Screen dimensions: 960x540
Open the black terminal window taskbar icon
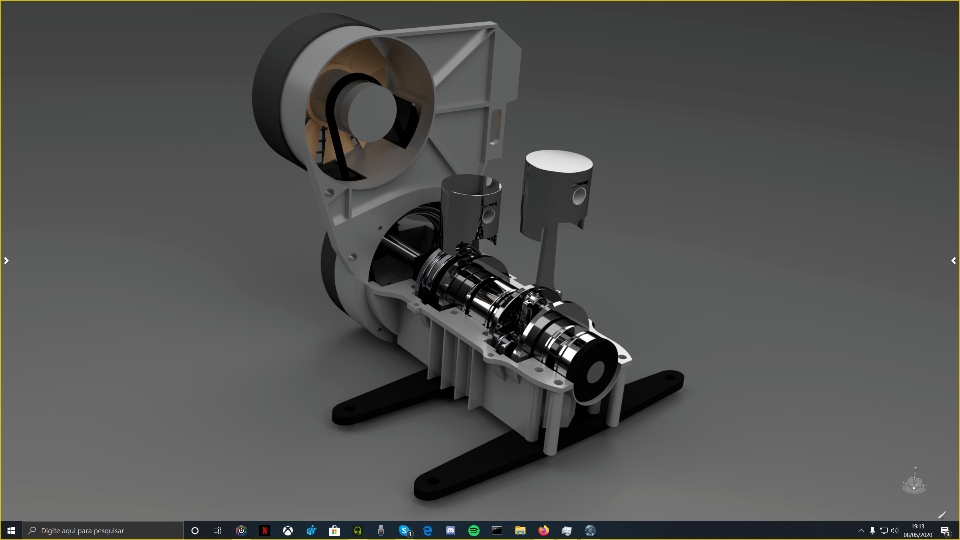[x=497, y=530]
